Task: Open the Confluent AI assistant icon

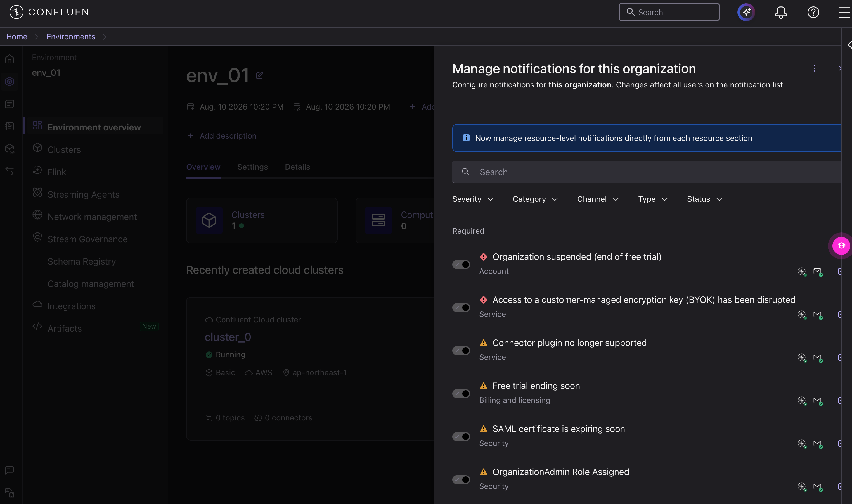Action: pos(746,12)
